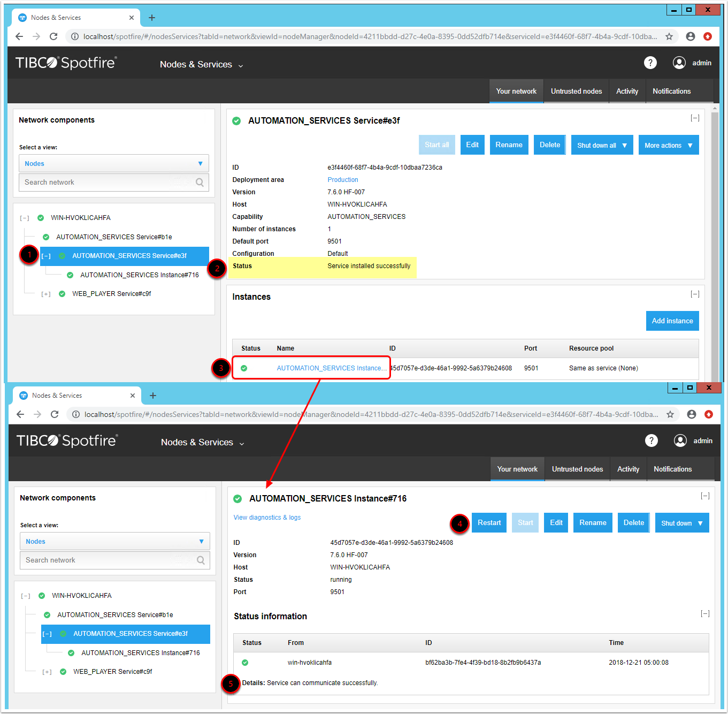Image resolution: width=728 pixels, height=714 pixels.
Task: Click the Search network field in the bottom window
Action: (115, 560)
